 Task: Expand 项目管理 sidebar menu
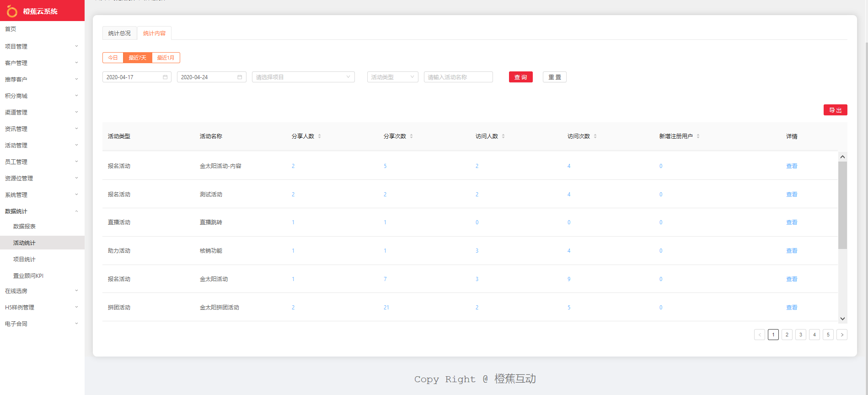[42, 46]
